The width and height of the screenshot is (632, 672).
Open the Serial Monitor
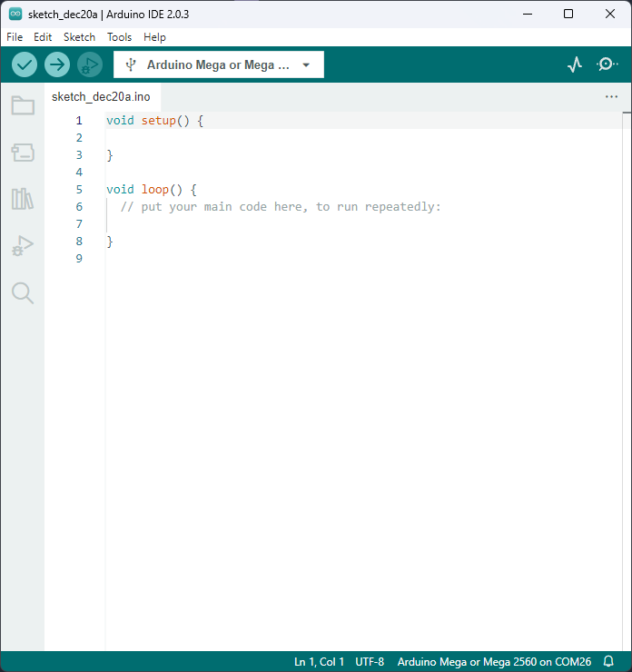pos(607,64)
